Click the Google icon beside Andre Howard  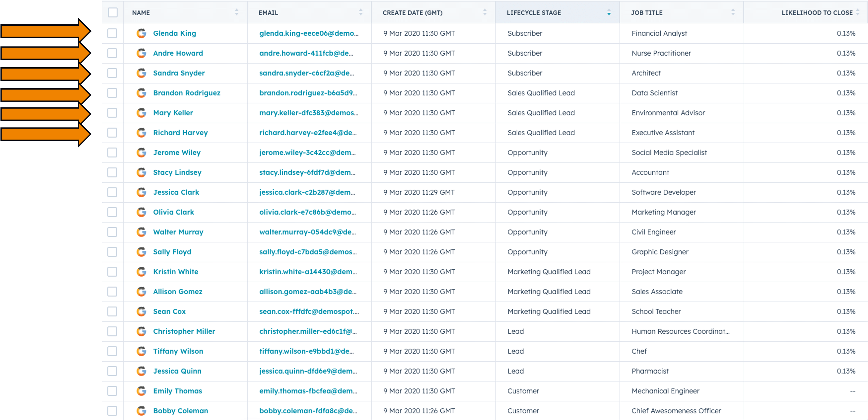click(141, 53)
